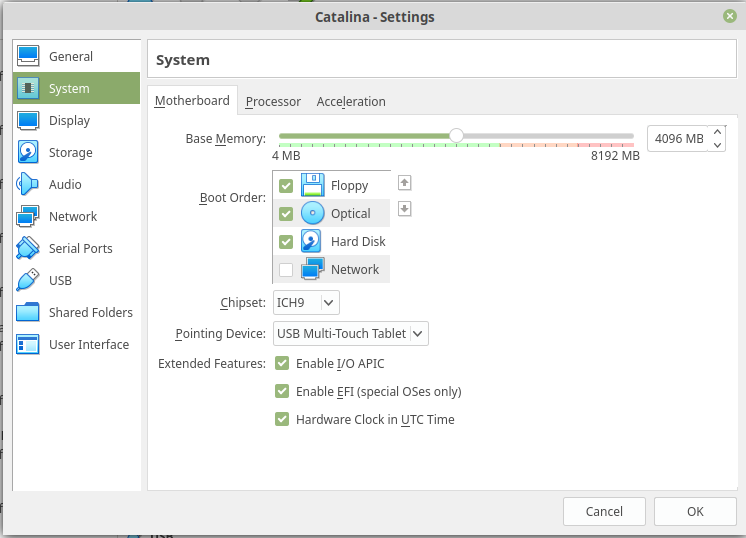
Task: Open the Pointing Device dropdown
Action: pos(350,333)
